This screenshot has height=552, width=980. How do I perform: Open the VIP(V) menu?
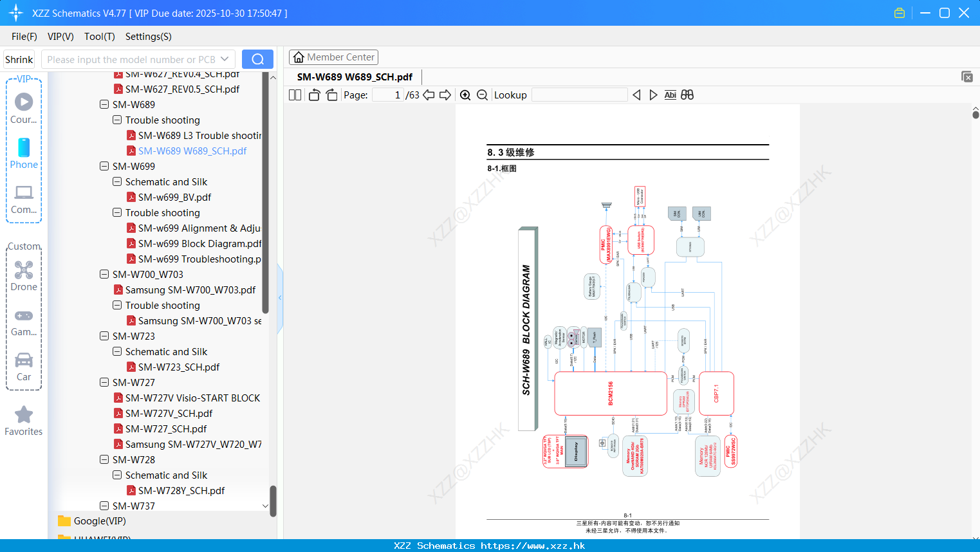pos(60,37)
